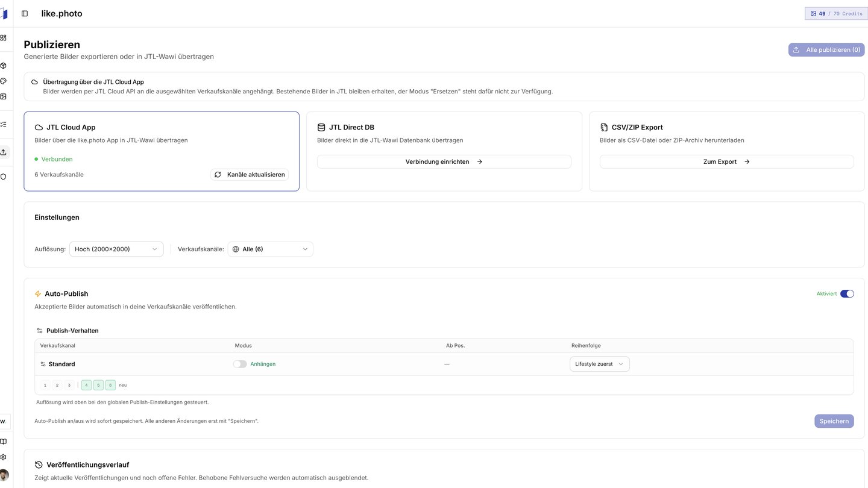Open the Verkaufskanäle dropdown Alle (6)
Screen dimensions: 868x488
271,249
